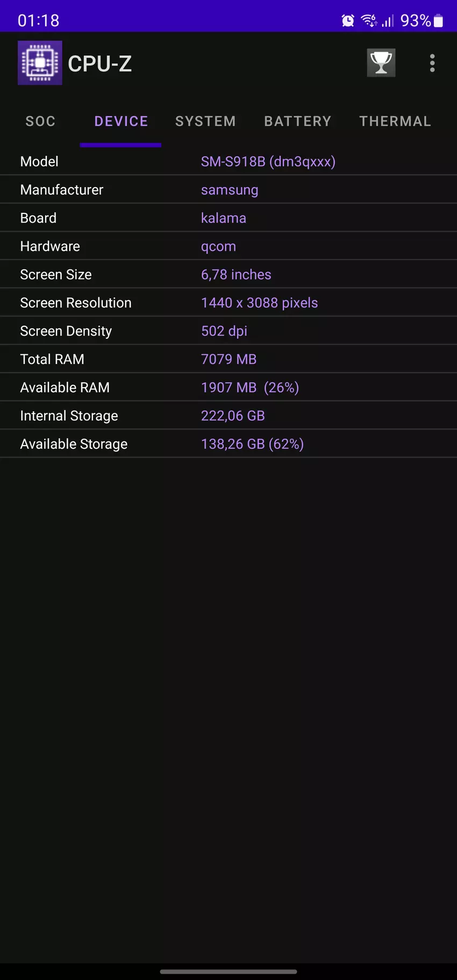Tap the Wi-Fi status icon
Screen dimensions: 457x980
click(369, 21)
